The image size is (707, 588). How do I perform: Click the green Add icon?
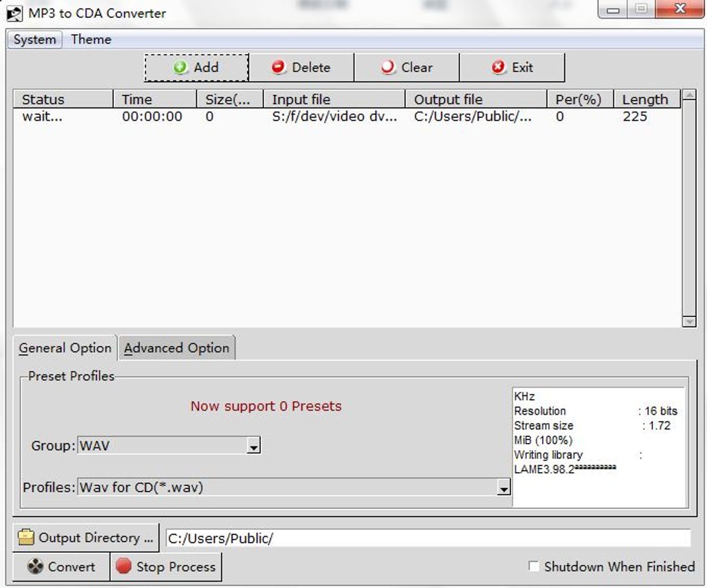pyautogui.click(x=180, y=67)
